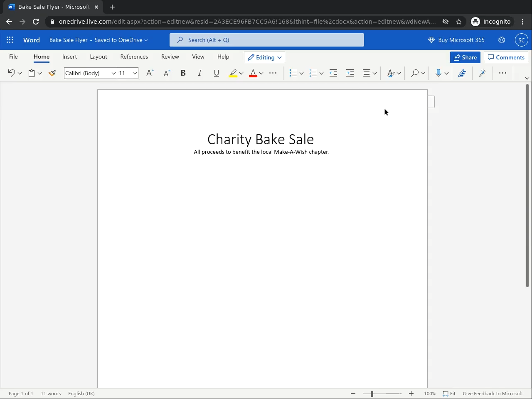
Task: Click in the Search box
Action: [x=267, y=40]
